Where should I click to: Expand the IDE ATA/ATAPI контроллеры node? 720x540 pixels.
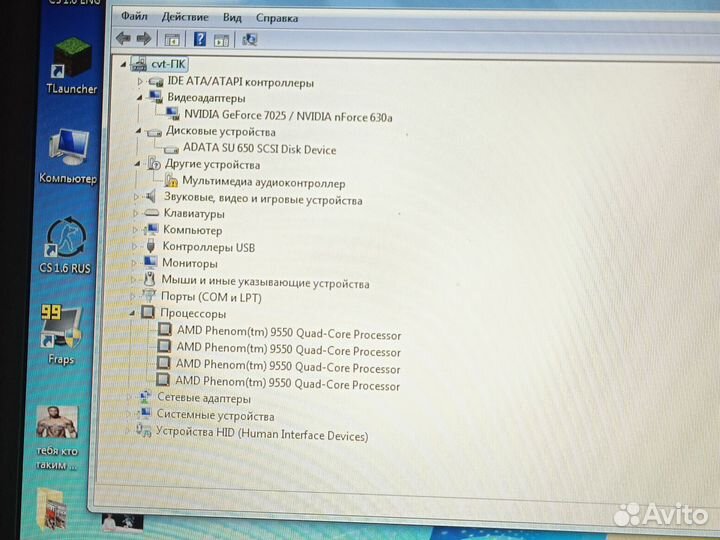pyautogui.click(x=140, y=82)
